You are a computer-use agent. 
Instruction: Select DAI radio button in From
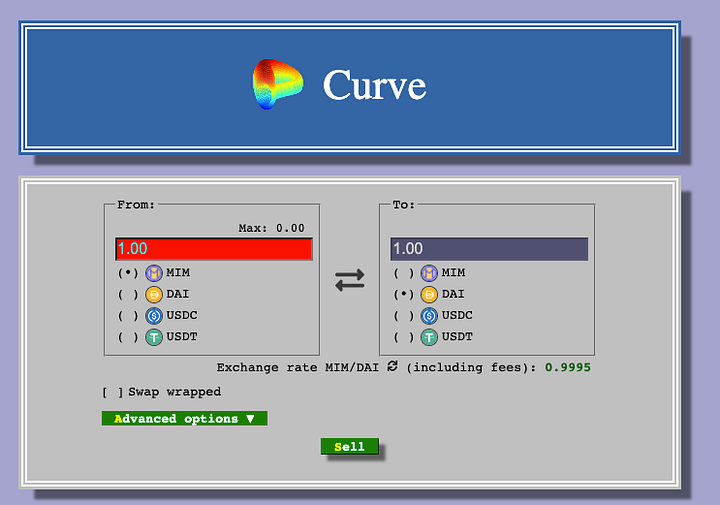click(128, 294)
